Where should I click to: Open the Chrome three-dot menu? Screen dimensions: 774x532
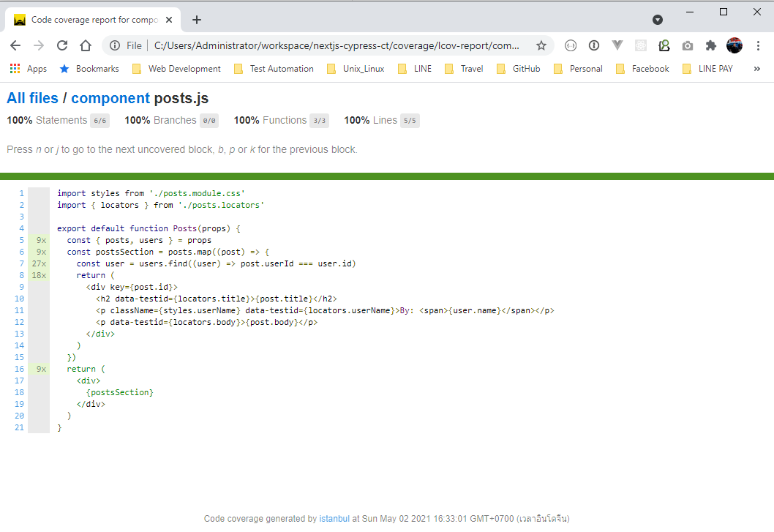pyautogui.click(x=759, y=45)
